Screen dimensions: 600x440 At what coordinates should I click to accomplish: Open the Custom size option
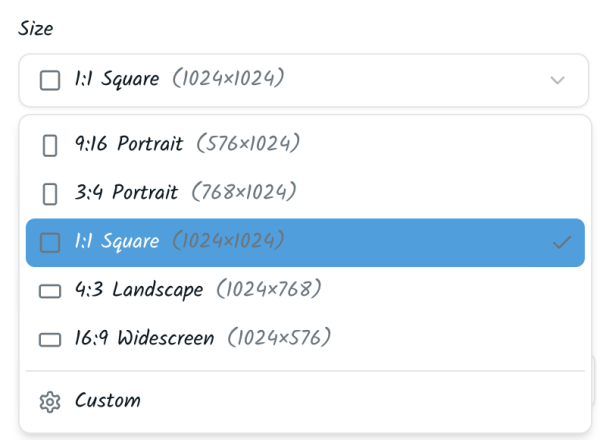[108, 401]
